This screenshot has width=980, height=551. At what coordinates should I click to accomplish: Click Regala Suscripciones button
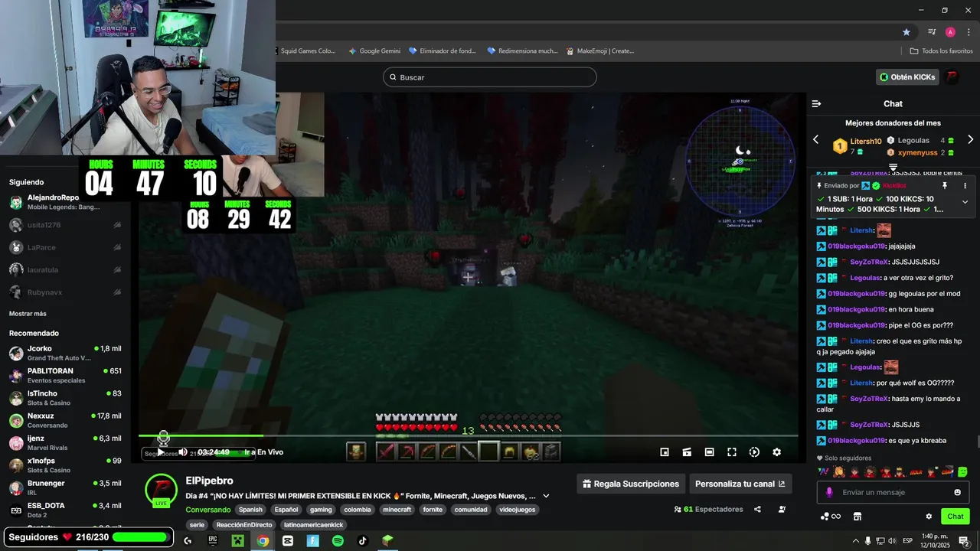click(631, 484)
